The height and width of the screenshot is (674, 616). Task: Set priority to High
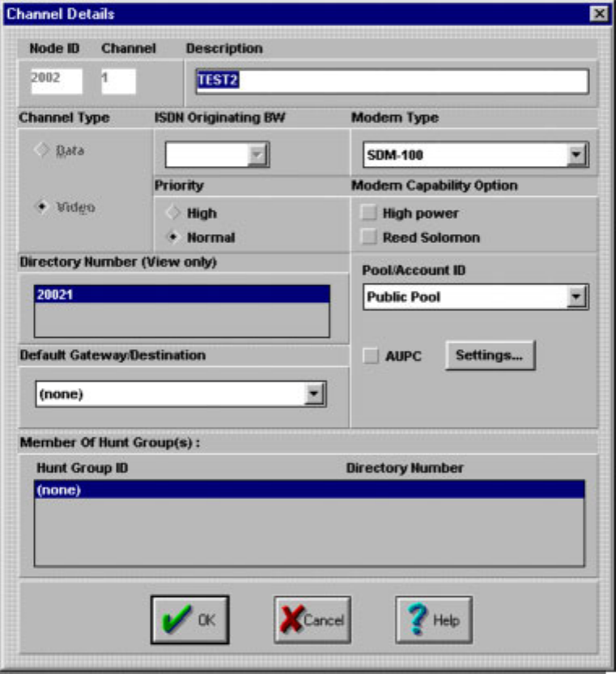pyautogui.click(x=171, y=213)
